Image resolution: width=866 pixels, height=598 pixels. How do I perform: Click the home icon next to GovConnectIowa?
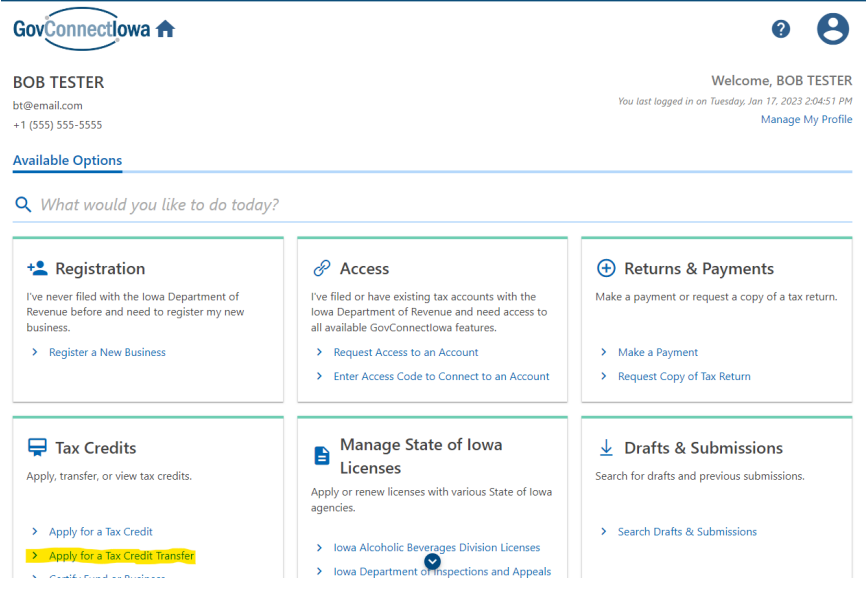[164, 29]
